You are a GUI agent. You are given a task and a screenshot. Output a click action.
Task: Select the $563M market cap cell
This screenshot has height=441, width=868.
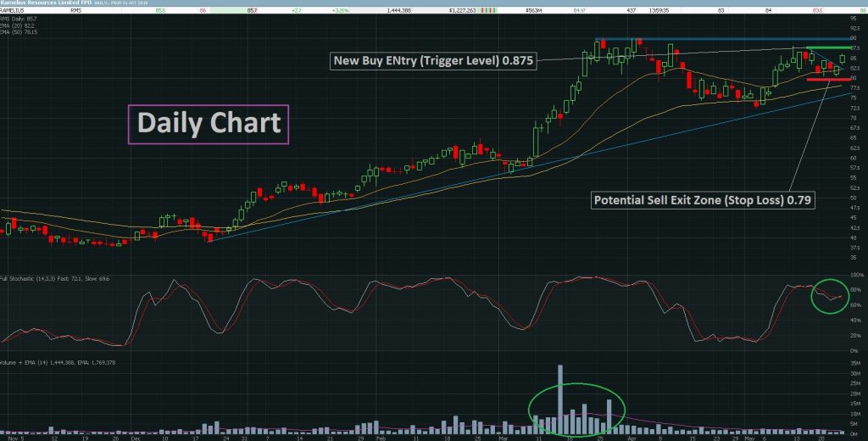532,10
